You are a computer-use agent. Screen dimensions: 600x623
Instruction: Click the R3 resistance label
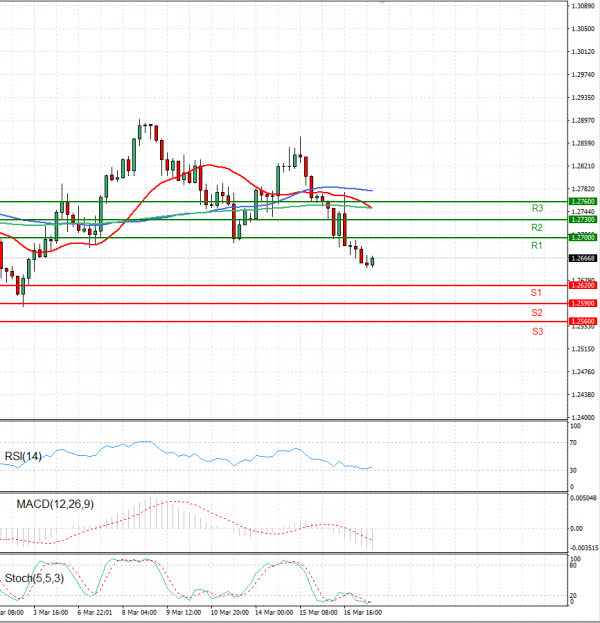(537, 208)
